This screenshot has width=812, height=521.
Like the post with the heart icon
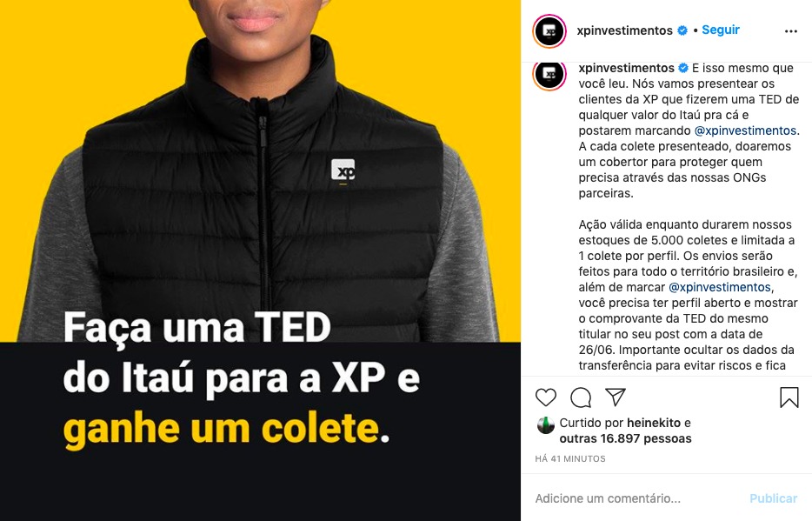pos(545,397)
